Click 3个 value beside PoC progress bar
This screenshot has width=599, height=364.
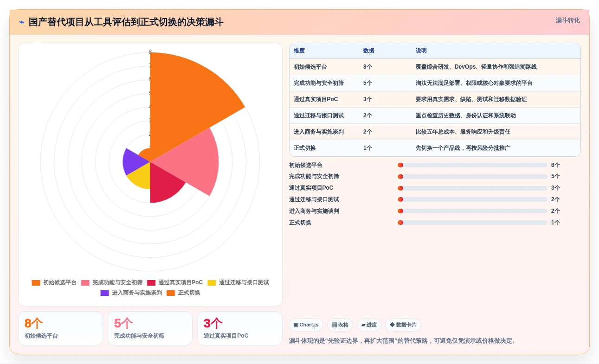point(555,188)
